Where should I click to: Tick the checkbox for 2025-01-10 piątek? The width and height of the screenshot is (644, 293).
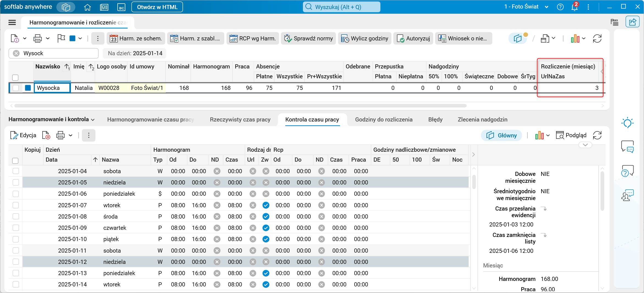[16, 239]
